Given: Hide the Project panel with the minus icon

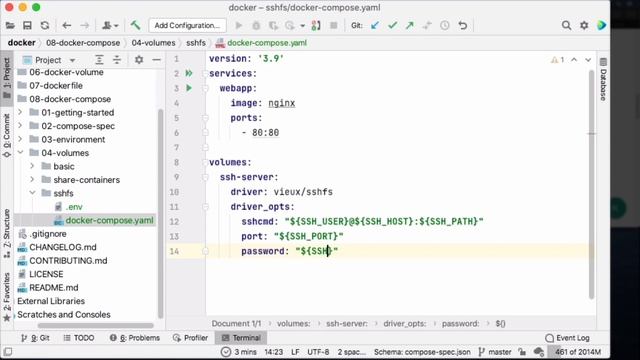Looking at the screenshot, I should (x=156, y=60).
